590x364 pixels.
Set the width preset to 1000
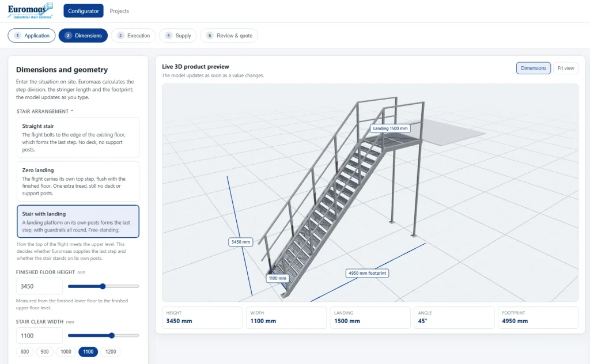66,351
